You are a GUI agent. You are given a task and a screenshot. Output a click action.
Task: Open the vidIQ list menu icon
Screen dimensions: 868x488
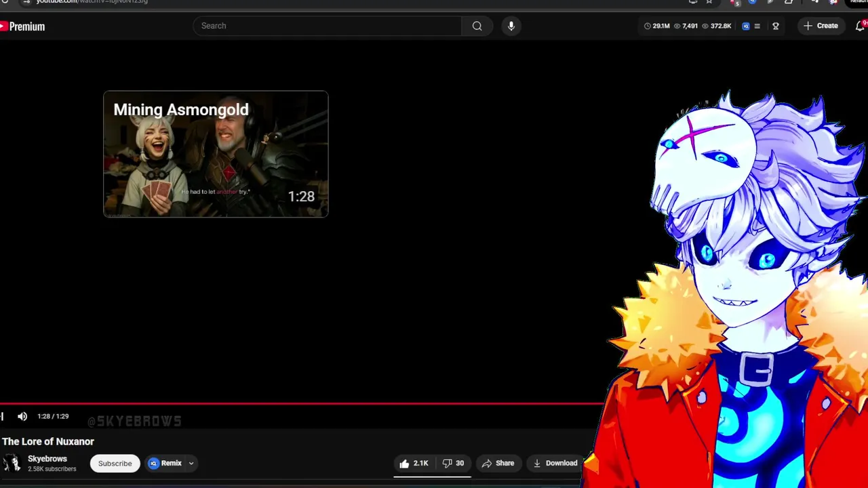click(757, 26)
